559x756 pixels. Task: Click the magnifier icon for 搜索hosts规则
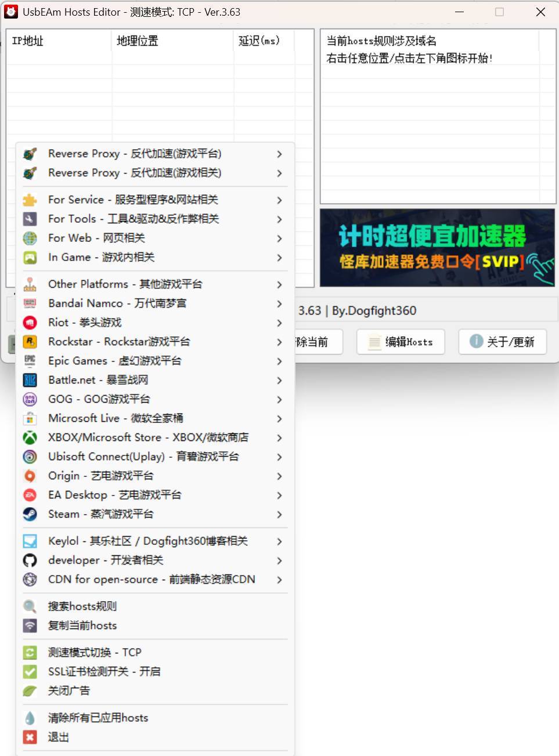point(30,606)
